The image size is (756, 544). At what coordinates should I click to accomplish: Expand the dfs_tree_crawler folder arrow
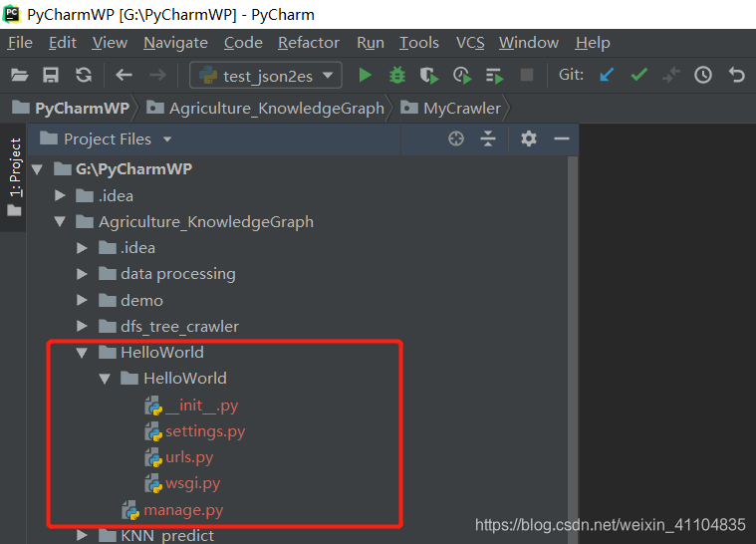click(82, 326)
